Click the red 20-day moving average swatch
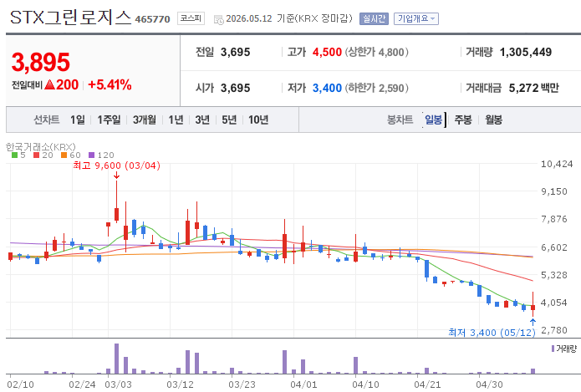 click(36, 155)
